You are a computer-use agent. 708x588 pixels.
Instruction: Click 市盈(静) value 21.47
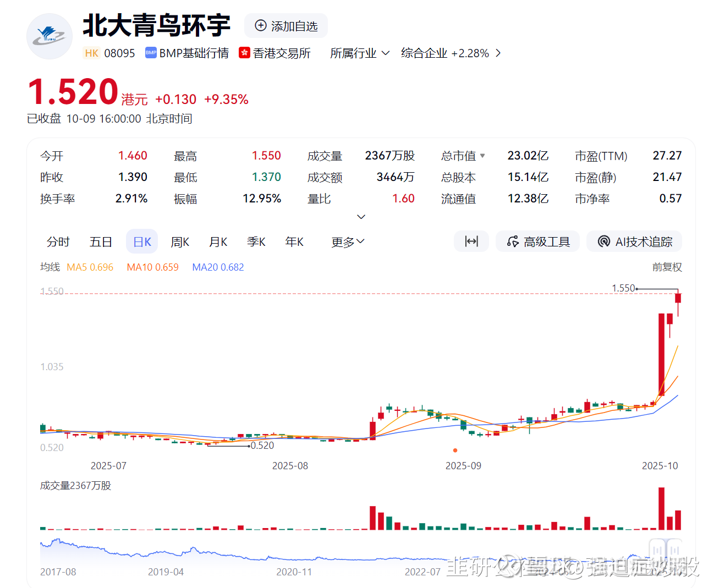pyautogui.click(x=667, y=177)
